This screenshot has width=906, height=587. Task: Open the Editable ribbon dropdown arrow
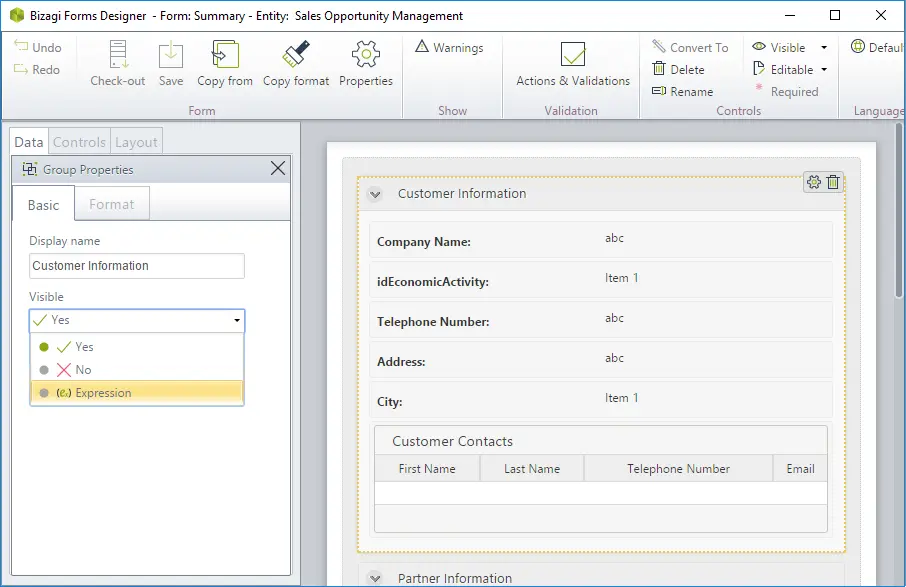pos(824,69)
